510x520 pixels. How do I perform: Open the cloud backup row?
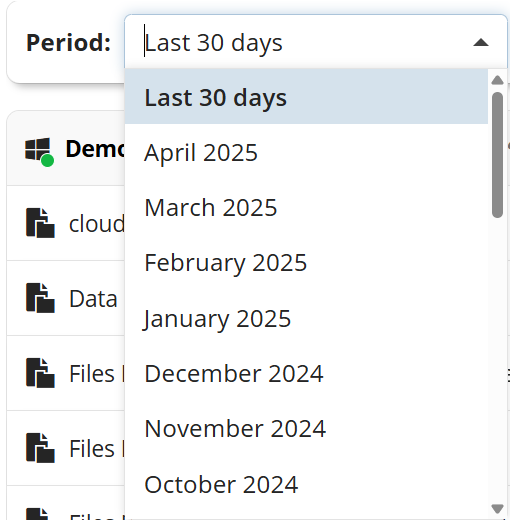pos(97,223)
